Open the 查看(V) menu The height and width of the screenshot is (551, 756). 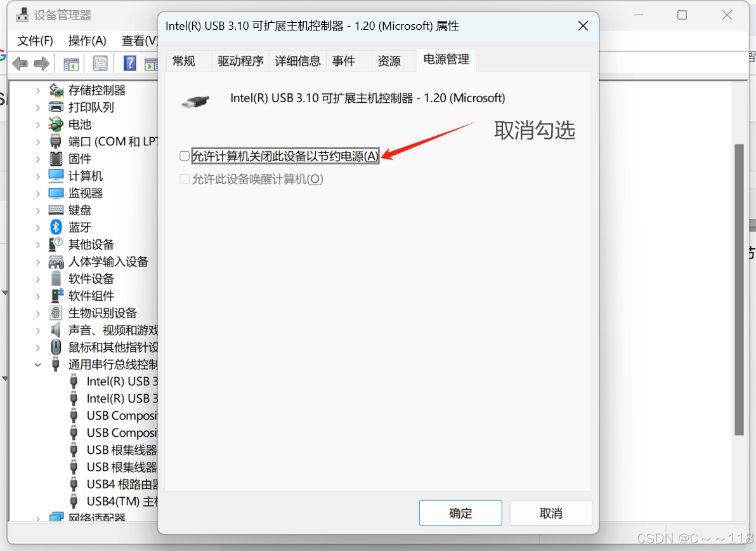click(140, 41)
